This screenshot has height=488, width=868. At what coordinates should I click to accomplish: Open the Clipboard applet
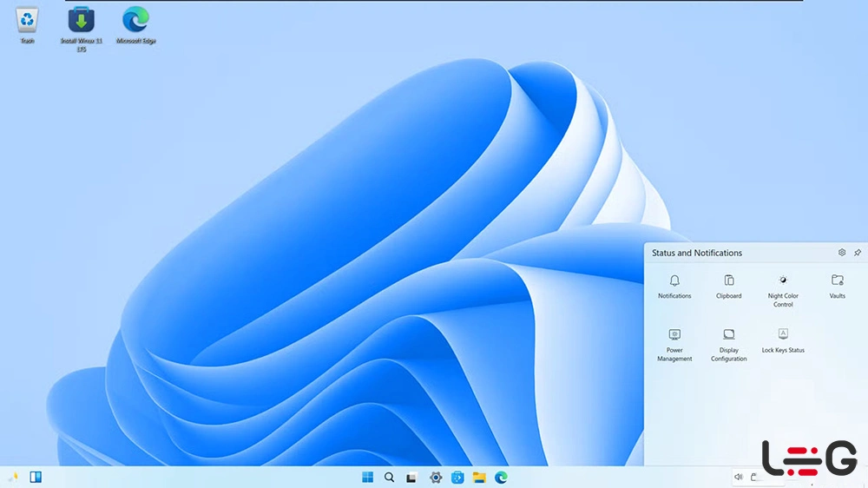click(728, 281)
